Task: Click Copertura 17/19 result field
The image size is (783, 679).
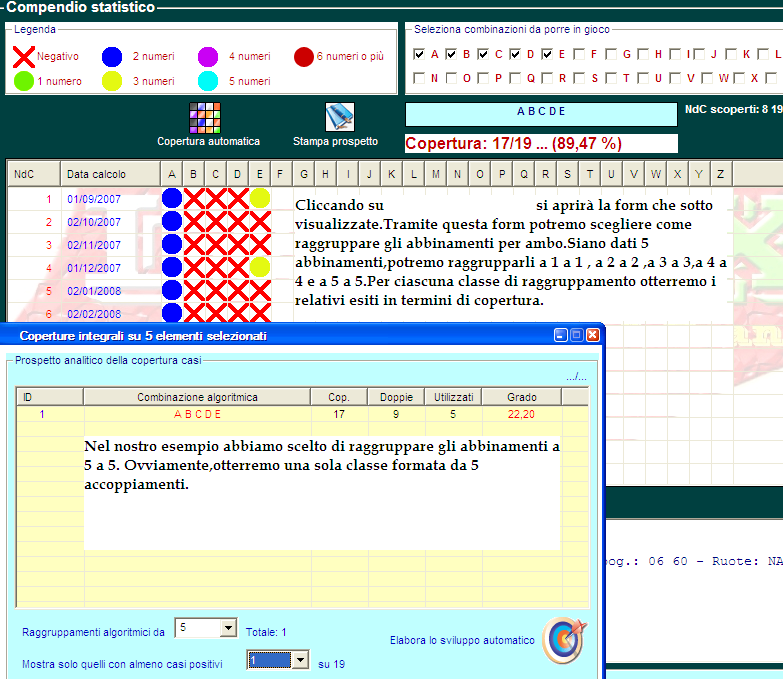Action: [x=541, y=143]
